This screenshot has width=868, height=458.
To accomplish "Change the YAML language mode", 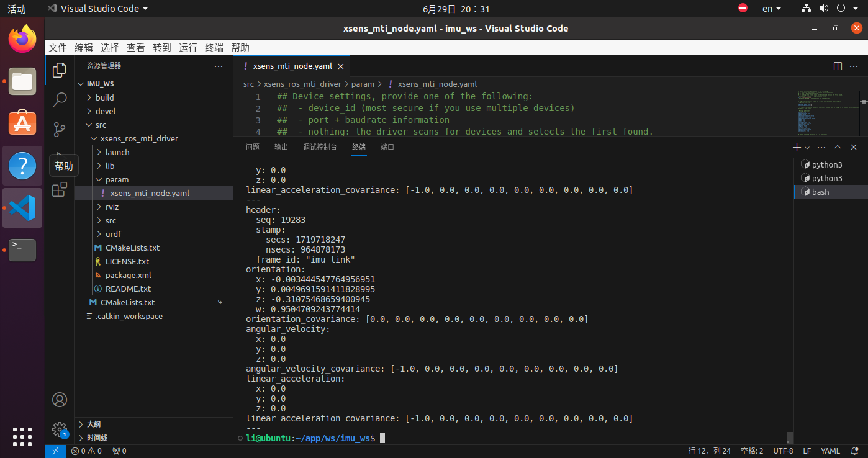I will (830, 451).
